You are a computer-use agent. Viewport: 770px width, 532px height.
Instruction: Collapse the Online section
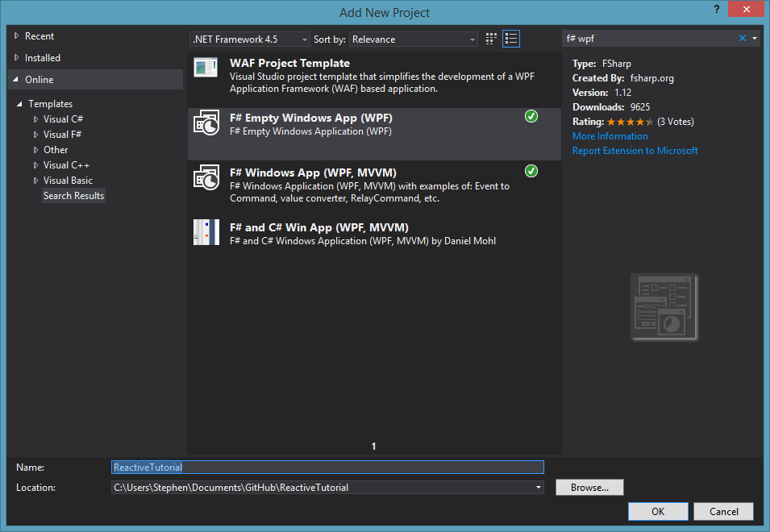pos(16,80)
